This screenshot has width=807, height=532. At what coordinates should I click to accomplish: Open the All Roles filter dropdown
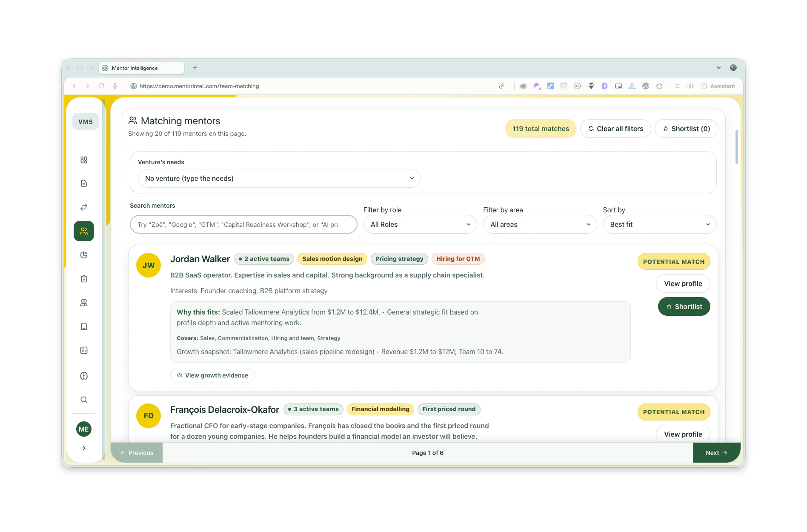click(x=420, y=224)
